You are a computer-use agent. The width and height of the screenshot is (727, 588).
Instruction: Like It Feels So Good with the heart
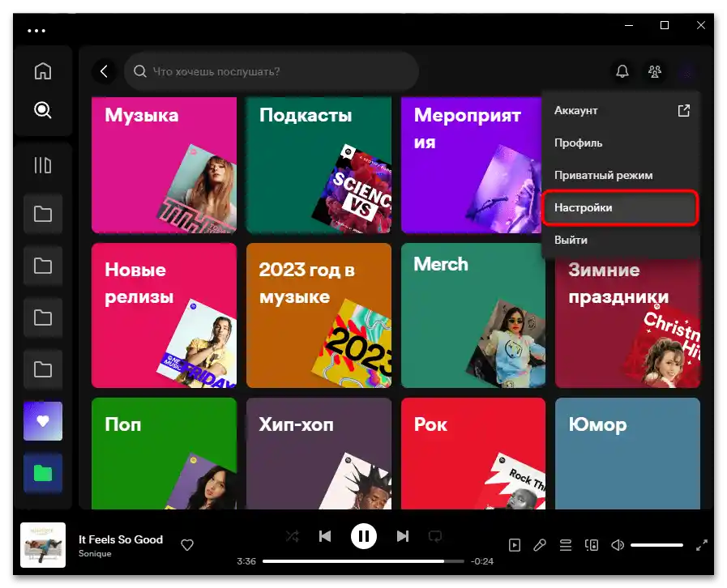point(187,545)
